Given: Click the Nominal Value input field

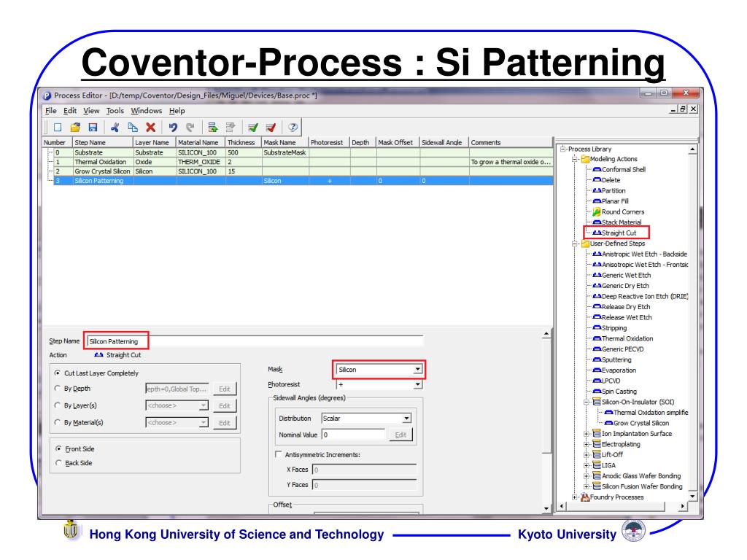Looking at the screenshot, I should 354,435.
